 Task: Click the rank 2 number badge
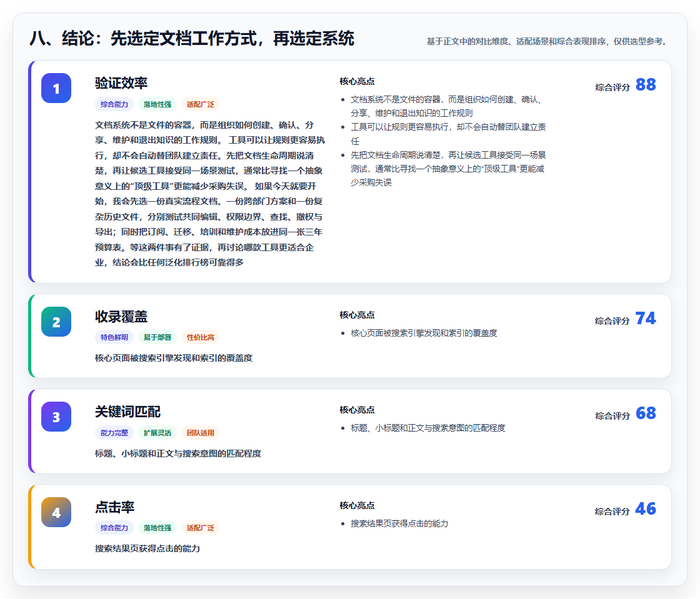pyautogui.click(x=56, y=322)
